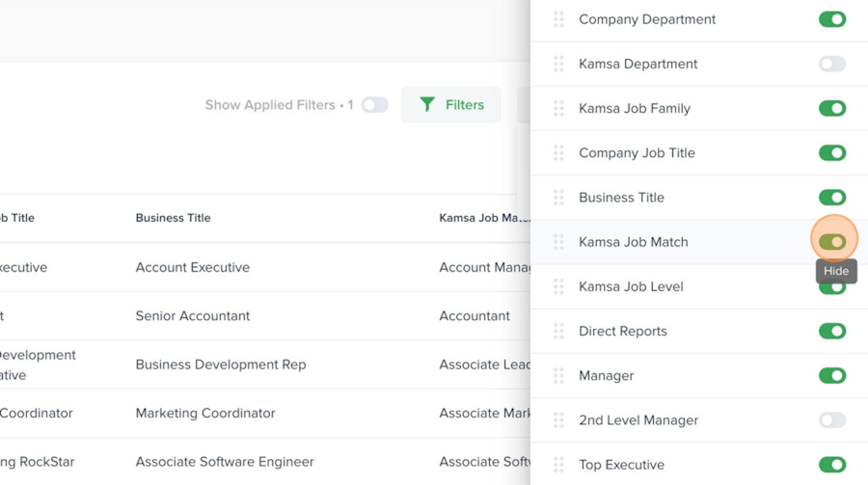Click the Business Title column header
Viewport: 868px width, 485px height.
pyautogui.click(x=173, y=218)
